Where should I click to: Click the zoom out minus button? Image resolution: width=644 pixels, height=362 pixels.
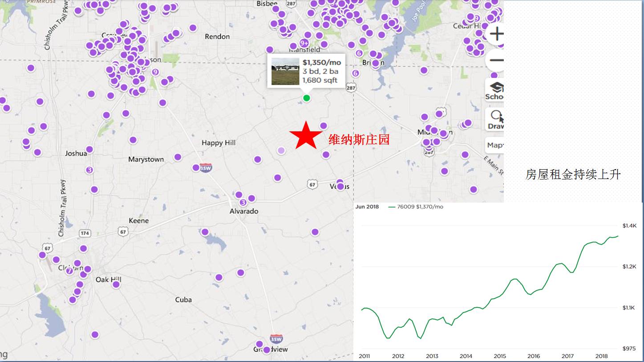[x=496, y=60]
